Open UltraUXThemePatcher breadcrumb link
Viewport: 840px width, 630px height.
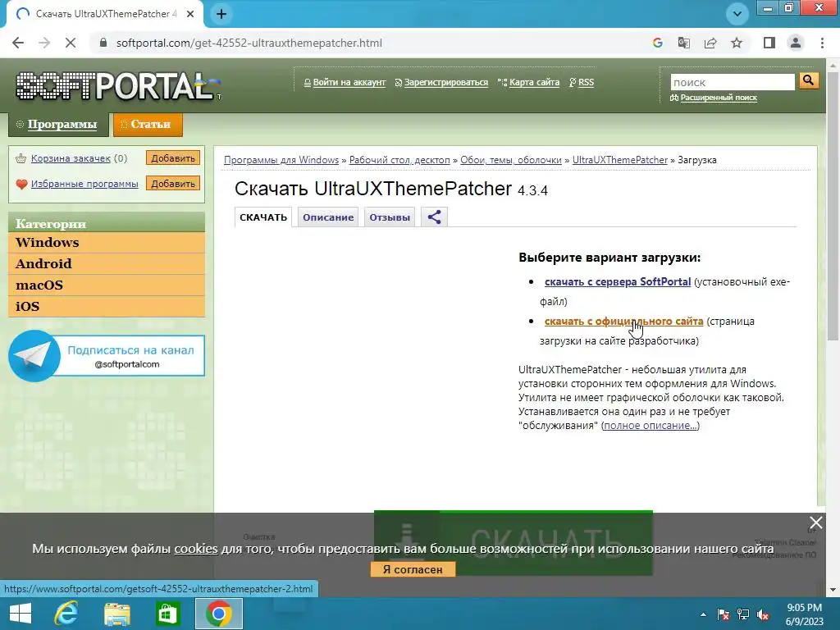620,160
